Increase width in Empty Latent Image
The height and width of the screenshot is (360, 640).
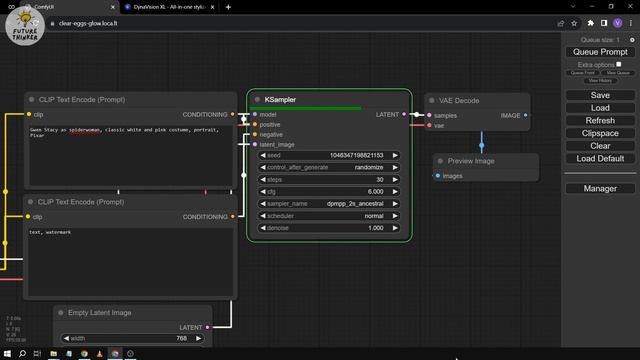(x=198, y=338)
